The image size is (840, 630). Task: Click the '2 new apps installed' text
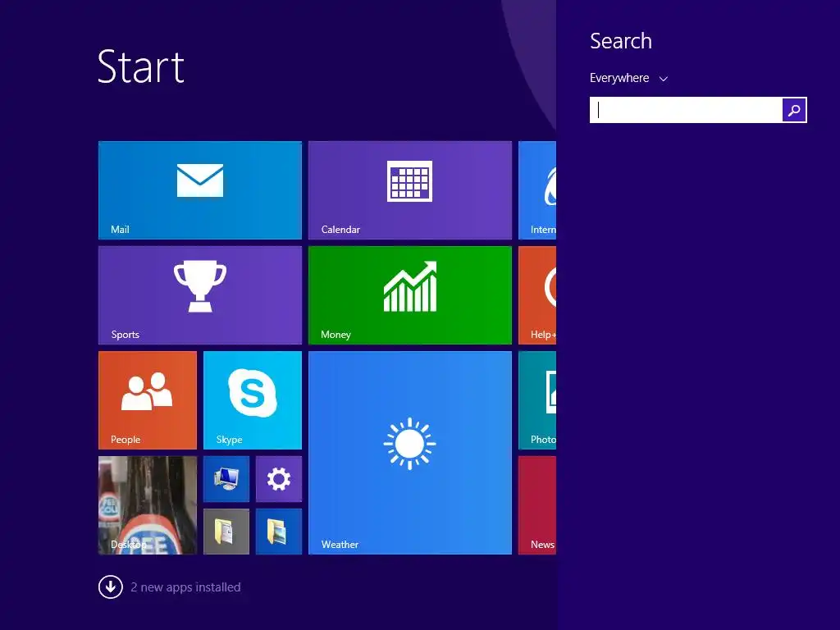[185, 587]
